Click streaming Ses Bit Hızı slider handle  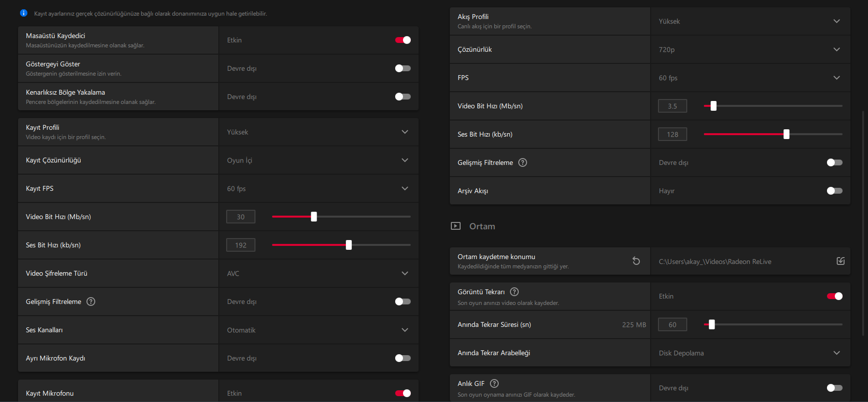click(x=786, y=134)
